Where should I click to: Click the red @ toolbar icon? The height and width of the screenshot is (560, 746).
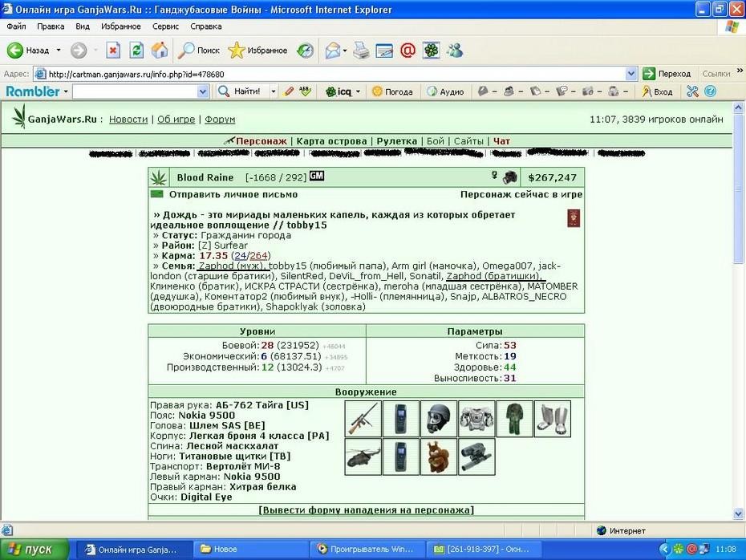[407, 51]
